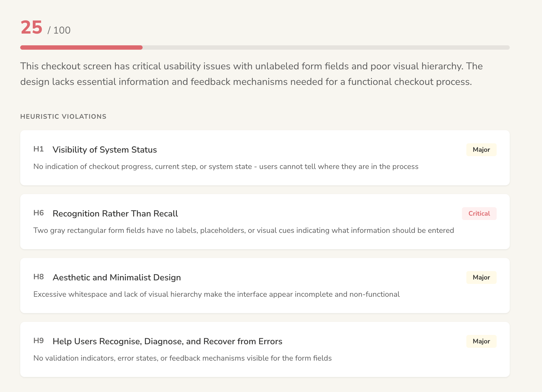Click the checkout usability summary paragraph
The height and width of the screenshot is (392, 542).
[x=251, y=73]
